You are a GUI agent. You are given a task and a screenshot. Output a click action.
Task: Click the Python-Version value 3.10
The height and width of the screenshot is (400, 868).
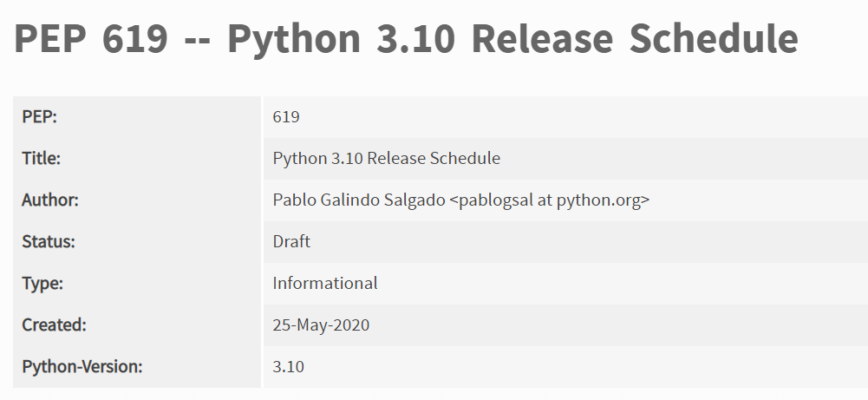[x=288, y=367]
